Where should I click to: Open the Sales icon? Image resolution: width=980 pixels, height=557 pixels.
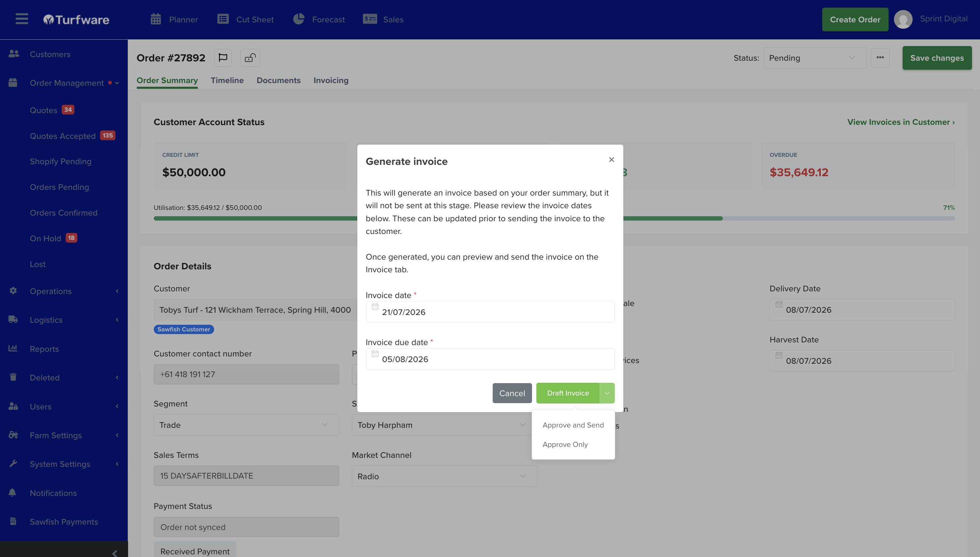coord(370,19)
